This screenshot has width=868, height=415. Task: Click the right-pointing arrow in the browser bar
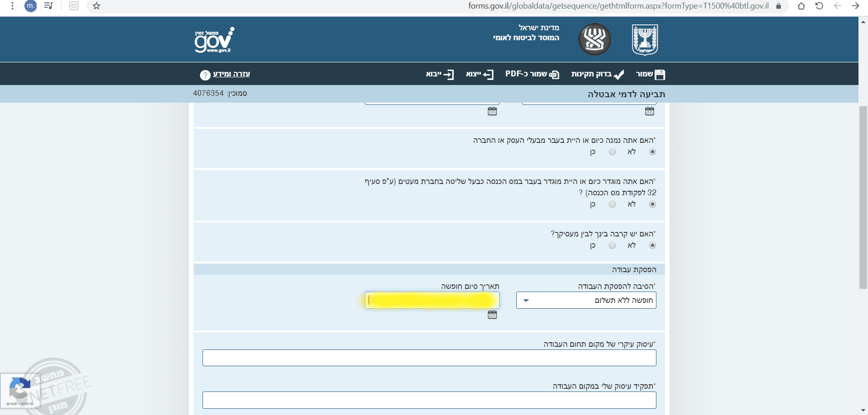point(855,6)
